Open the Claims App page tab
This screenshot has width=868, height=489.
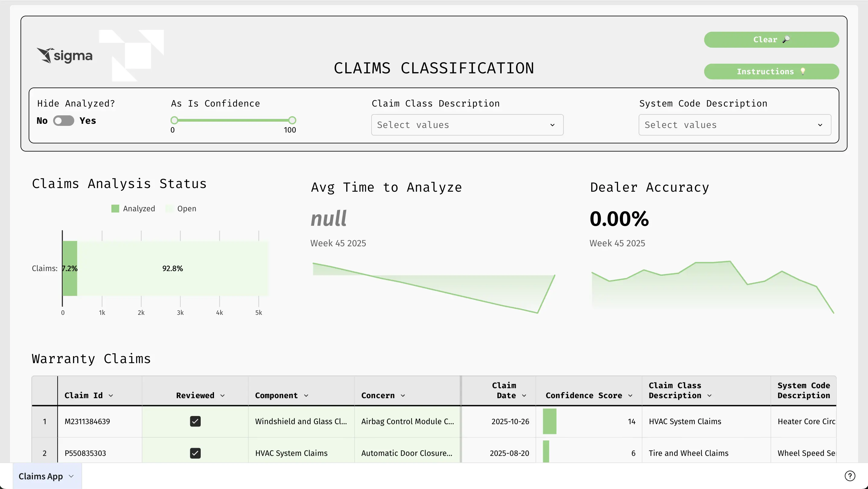pos(41,476)
